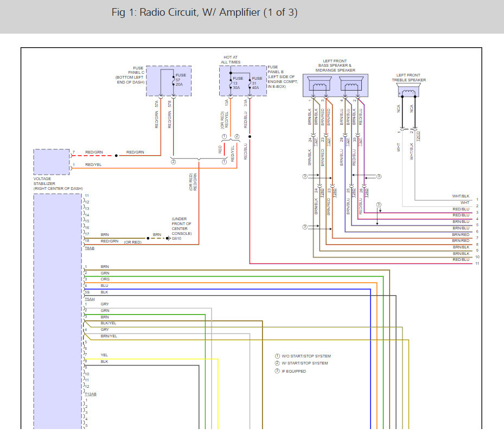Select the 'FUSE 13 30A' fuse label
This screenshot has width=504, height=441.
point(238,83)
